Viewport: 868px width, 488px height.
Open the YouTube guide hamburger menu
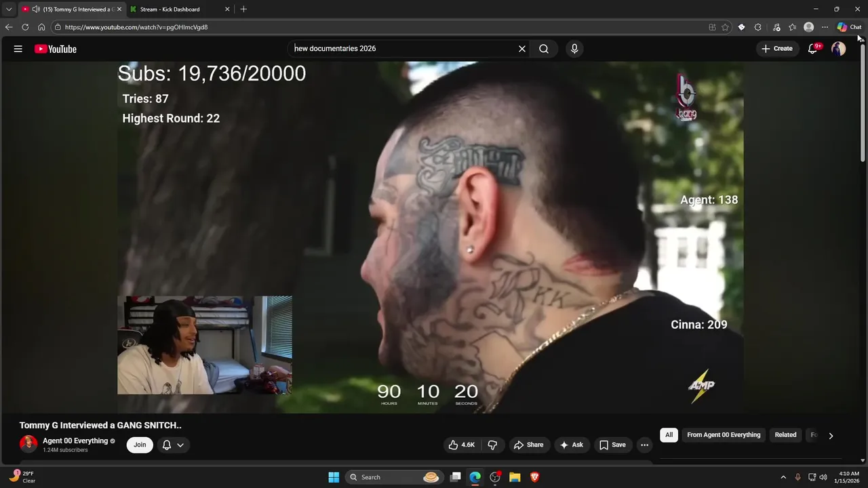click(18, 49)
